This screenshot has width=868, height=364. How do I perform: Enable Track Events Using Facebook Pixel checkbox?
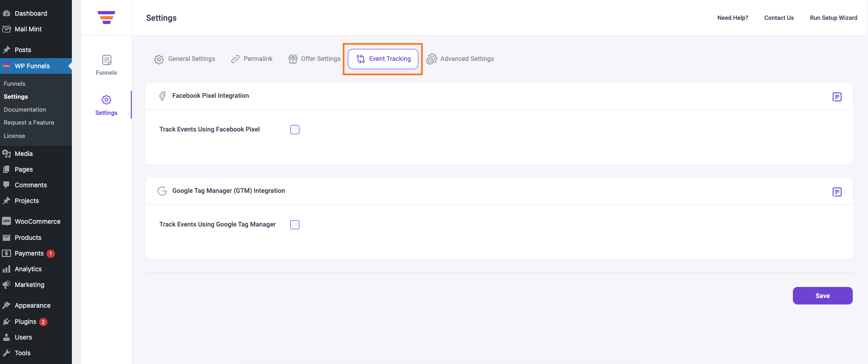[x=295, y=130]
